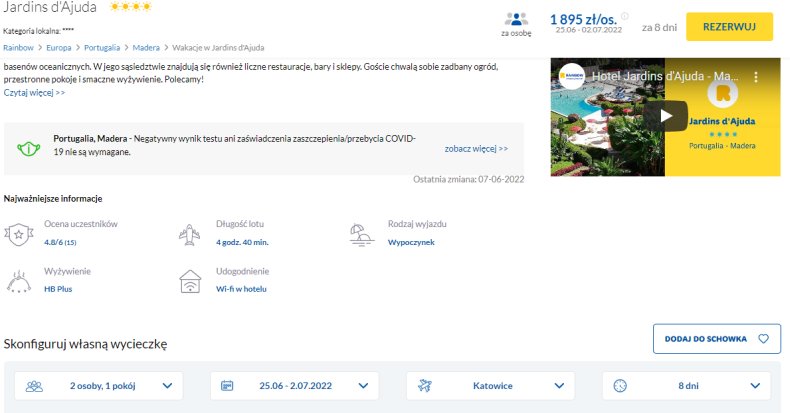Click 'Ostatnia zmiana: 07-06-2022' text
Viewport: 790px width, 413px height.
(469, 179)
